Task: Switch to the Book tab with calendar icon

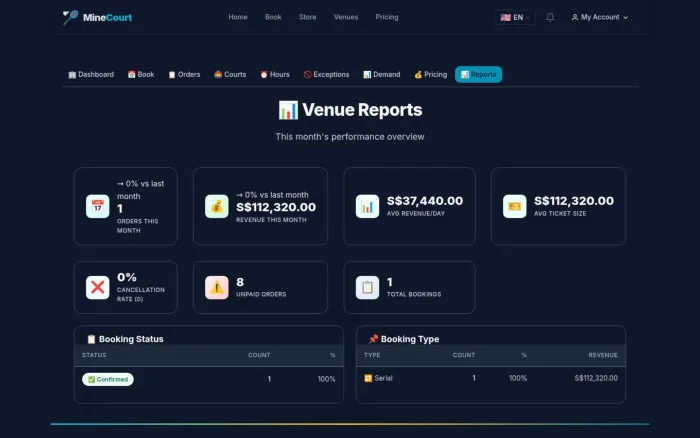Action: [x=141, y=75]
